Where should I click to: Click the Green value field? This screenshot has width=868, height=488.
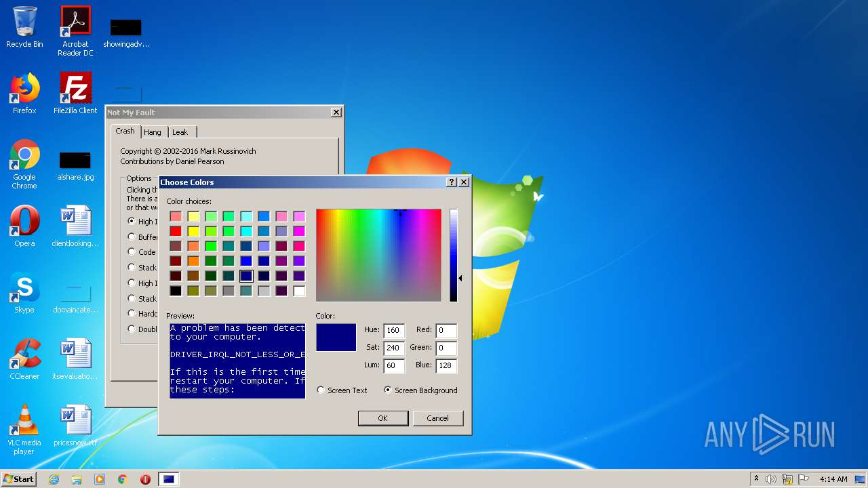(446, 348)
